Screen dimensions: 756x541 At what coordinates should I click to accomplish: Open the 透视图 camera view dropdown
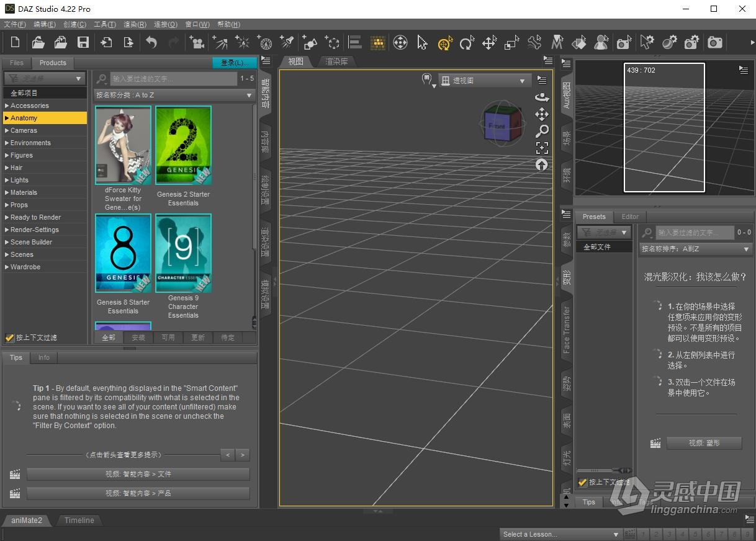pos(485,80)
